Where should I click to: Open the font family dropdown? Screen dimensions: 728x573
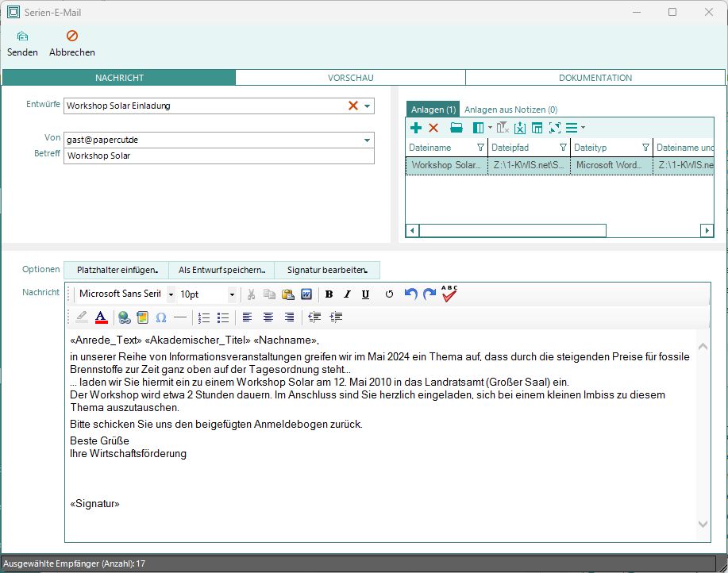(171, 294)
